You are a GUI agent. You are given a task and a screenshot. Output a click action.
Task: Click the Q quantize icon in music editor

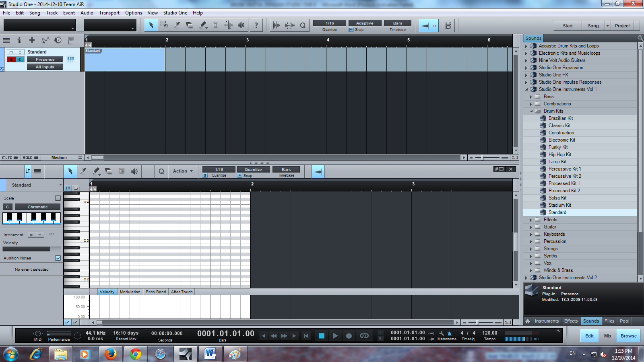pyautogui.click(x=161, y=171)
